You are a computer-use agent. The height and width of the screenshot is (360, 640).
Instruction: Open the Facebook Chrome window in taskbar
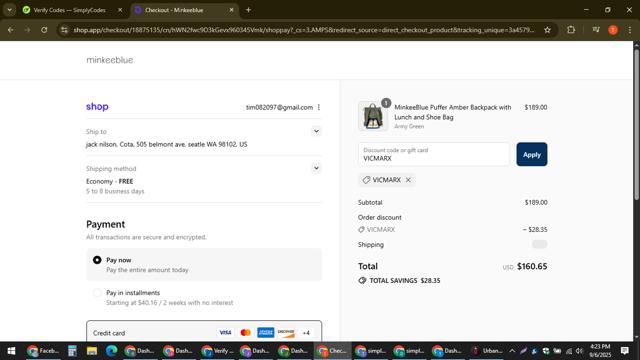coord(43,351)
